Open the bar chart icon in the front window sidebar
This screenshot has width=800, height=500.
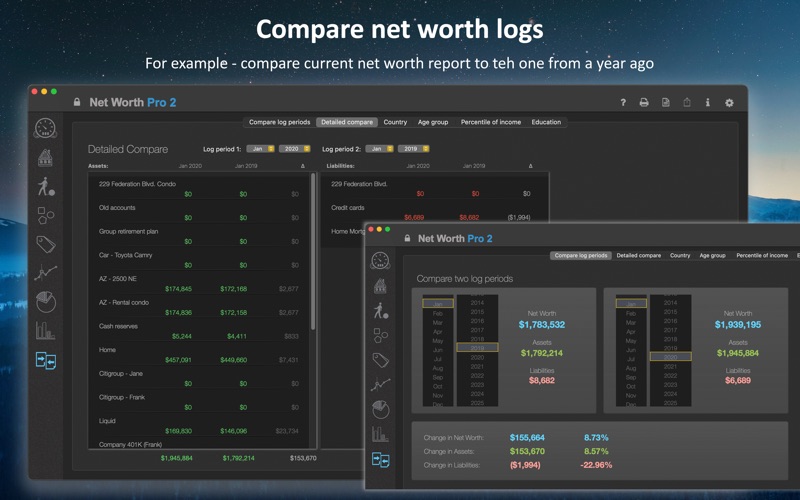tap(381, 434)
